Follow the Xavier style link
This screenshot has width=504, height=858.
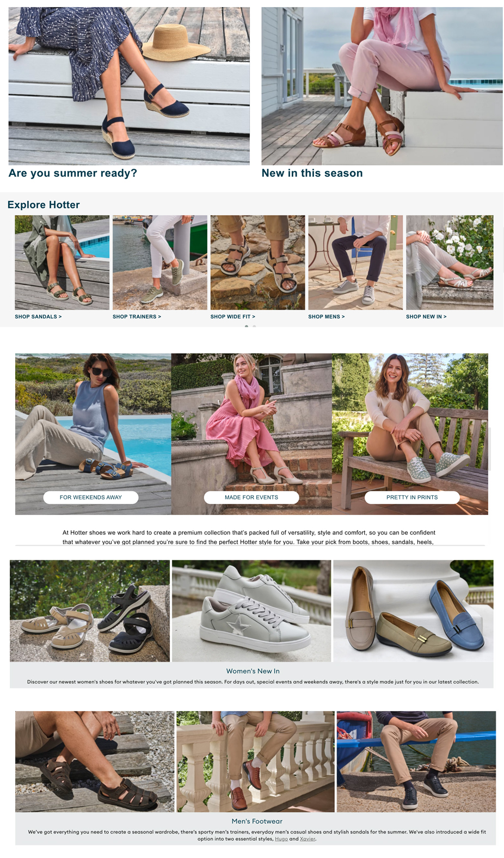click(x=308, y=839)
